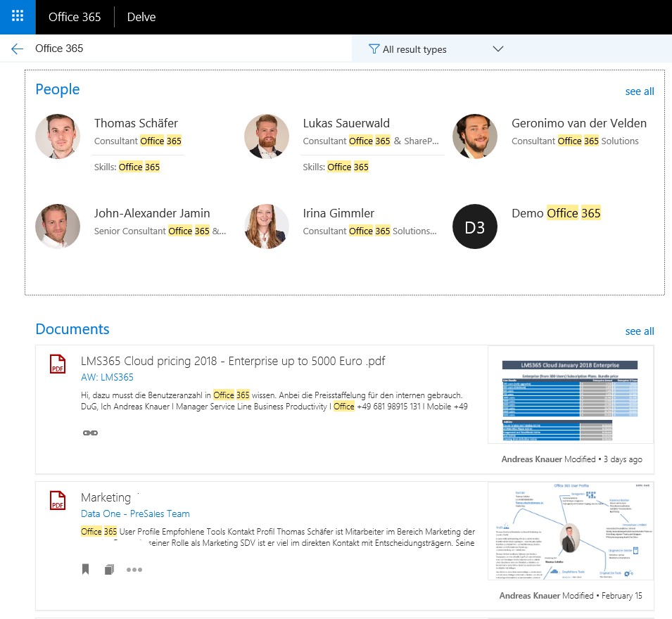Screen dimensions: 672x619
Task: Click Office 365 in the top header
Action: tap(75, 17)
